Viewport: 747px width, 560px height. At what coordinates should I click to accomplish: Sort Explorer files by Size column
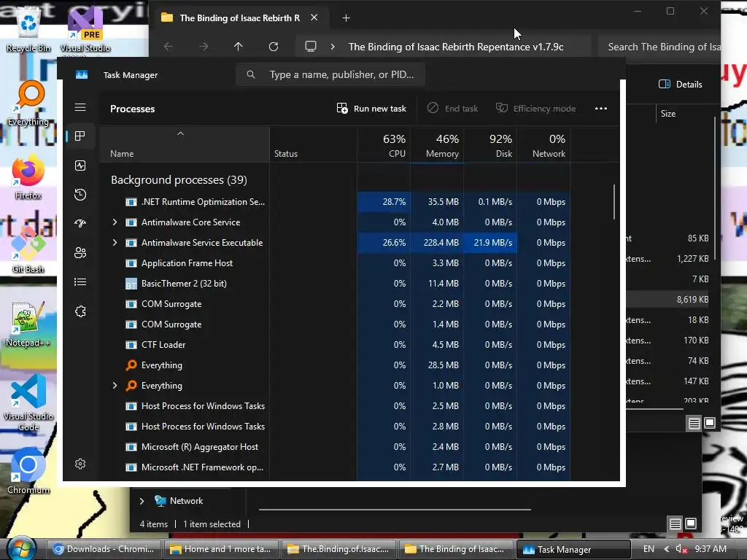[x=668, y=113]
